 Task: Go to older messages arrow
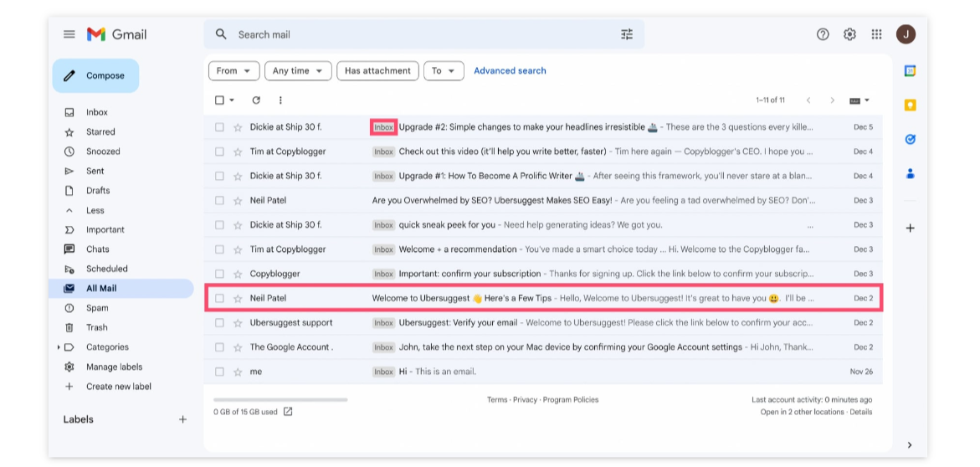[x=832, y=100]
